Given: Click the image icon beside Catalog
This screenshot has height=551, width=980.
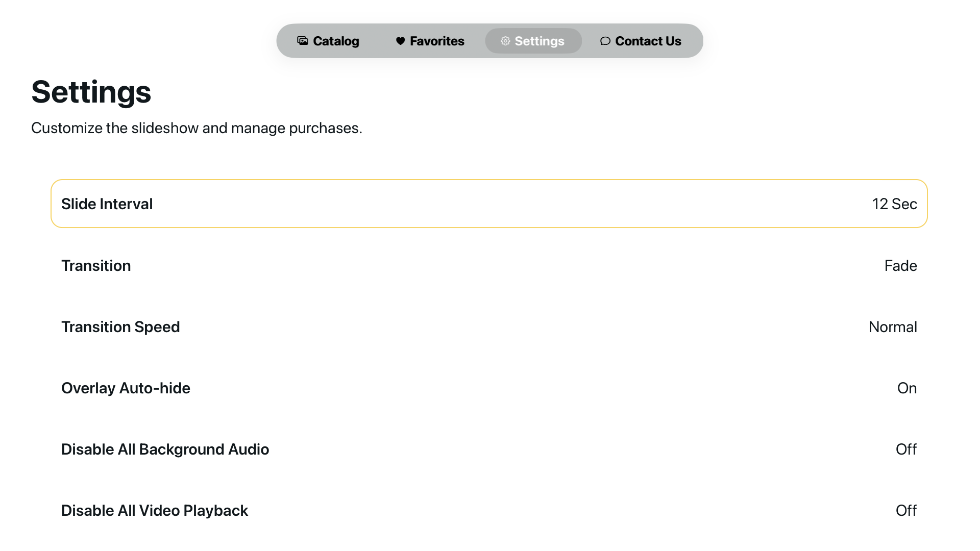Looking at the screenshot, I should 302,41.
